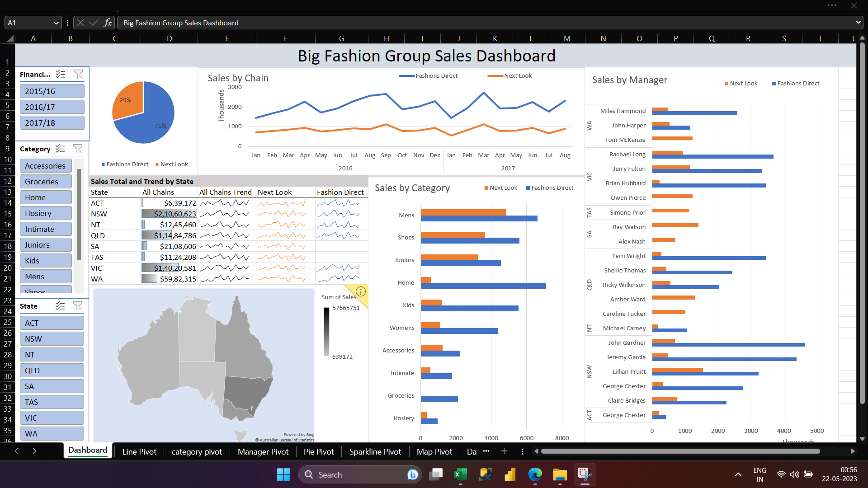Open the map chart info icon
The image size is (868, 488).
pyautogui.click(x=361, y=291)
